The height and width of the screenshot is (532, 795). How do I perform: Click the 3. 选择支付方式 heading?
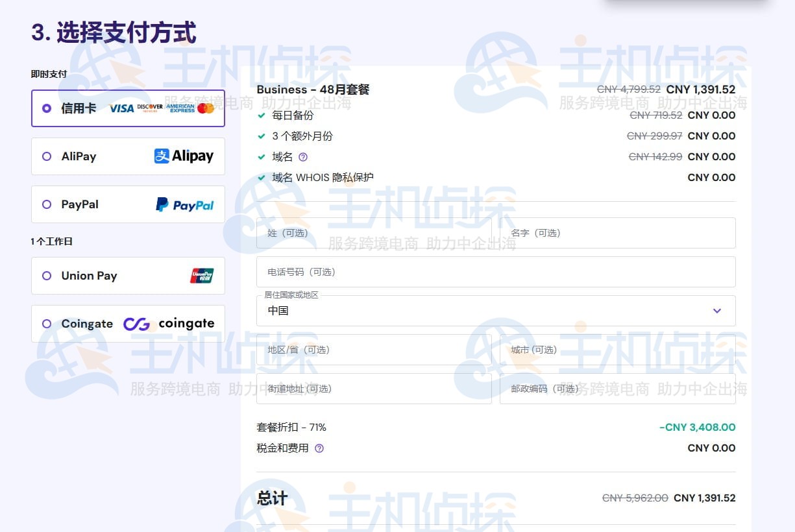(114, 32)
